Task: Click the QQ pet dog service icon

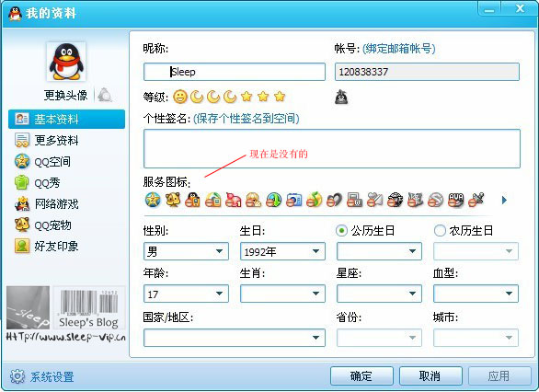Action: click(x=173, y=200)
